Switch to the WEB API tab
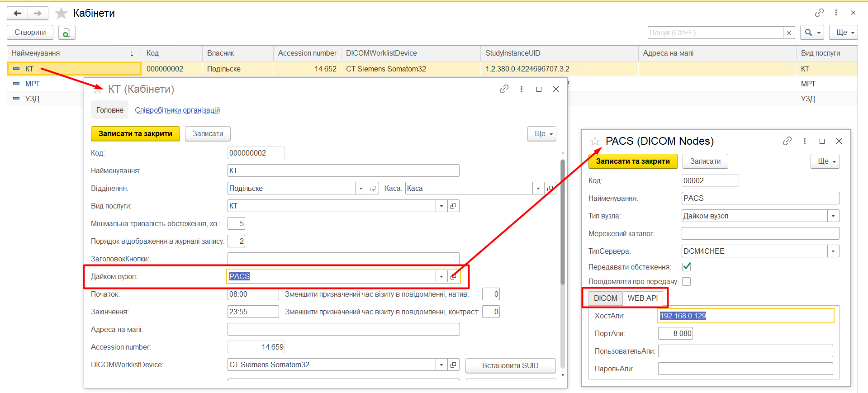 (x=642, y=298)
